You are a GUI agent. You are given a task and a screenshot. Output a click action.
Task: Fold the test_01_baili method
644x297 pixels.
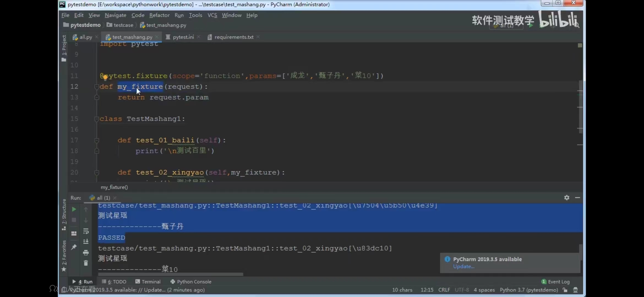(97, 141)
